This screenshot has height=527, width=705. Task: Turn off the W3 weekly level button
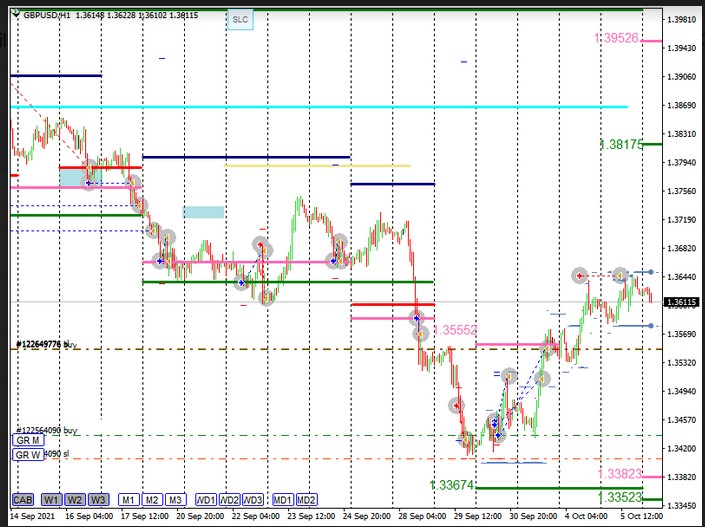point(98,499)
